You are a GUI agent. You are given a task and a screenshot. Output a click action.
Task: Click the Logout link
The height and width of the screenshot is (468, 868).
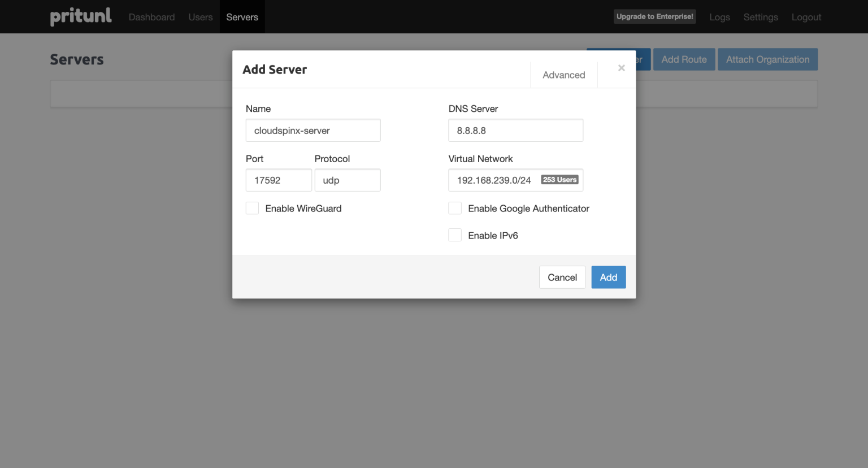tap(806, 17)
